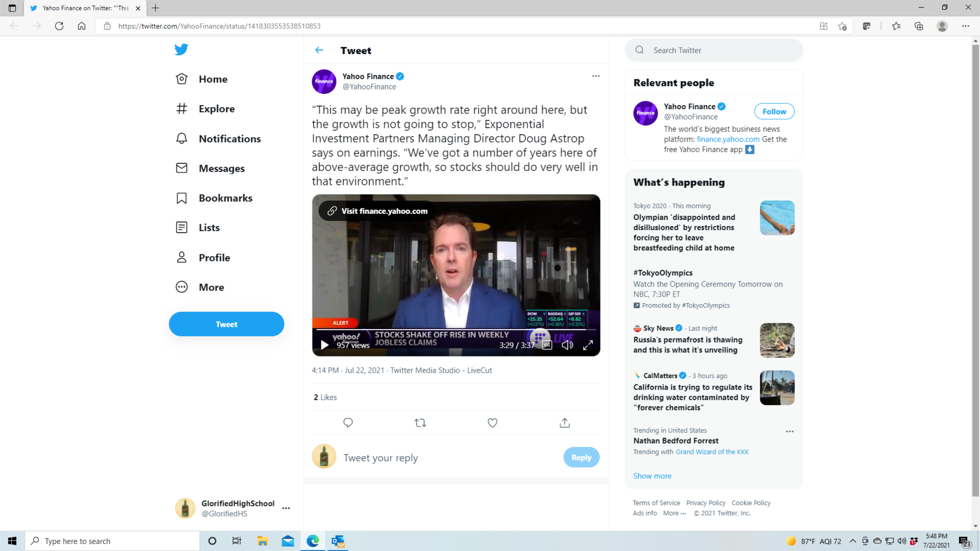Click the reply speech bubble icon
Screen dimensions: 980x551
click(348, 423)
